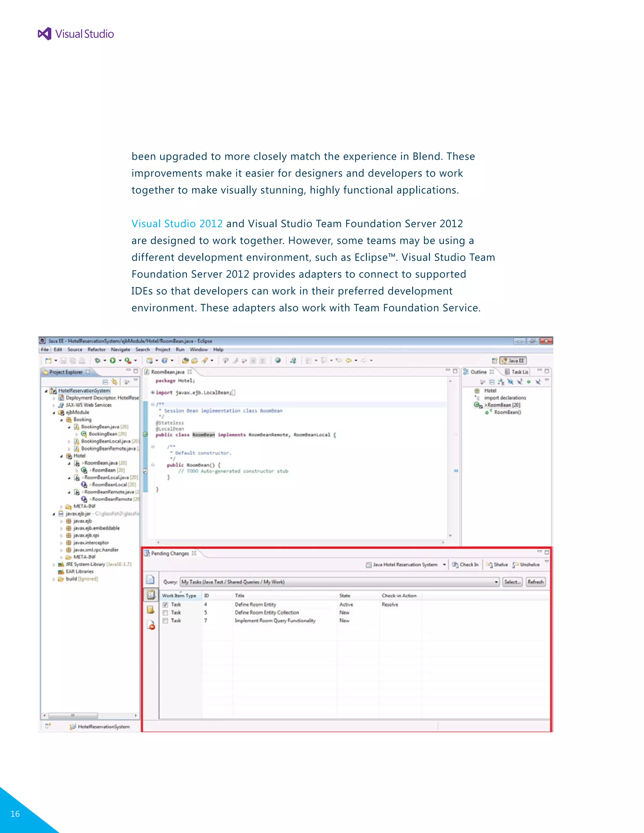Click the Open Web Browser globe icon
Image resolution: width=644 pixels, height=833 pixels.
[x=278, y=361]
